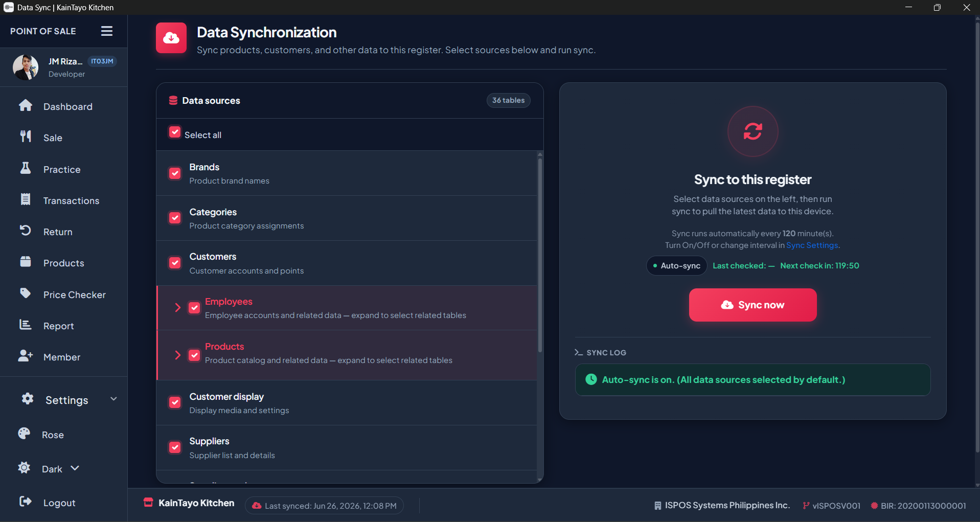Click the Sale fork-and-knife icon

tap(26, 136)
